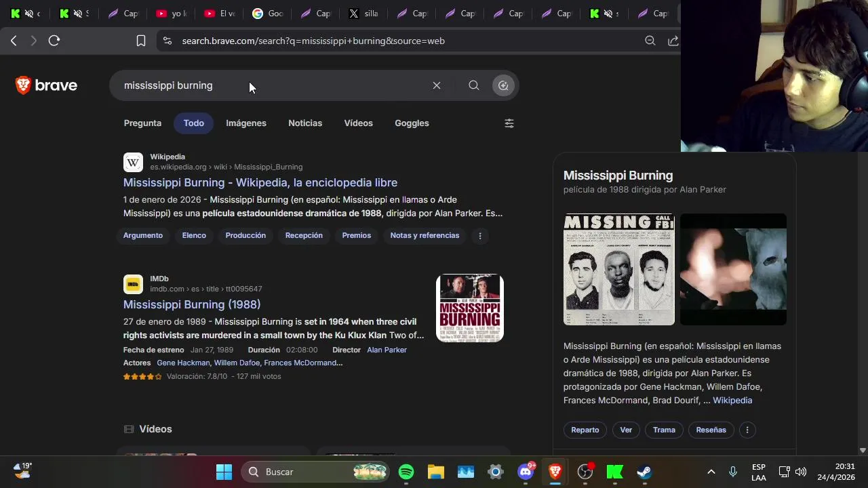This screenshot has width=868, height=488.
Task: Click the Brave lion logo
Action: 24,85
